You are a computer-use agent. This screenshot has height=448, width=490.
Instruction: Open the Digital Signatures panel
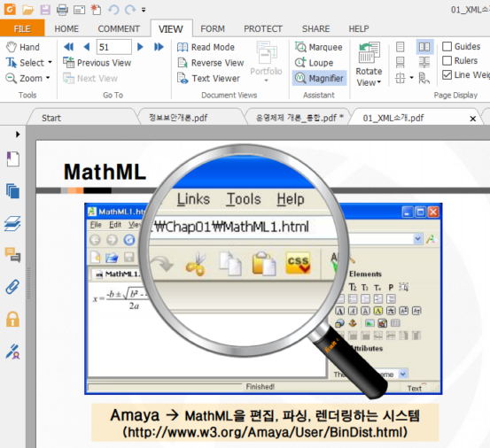pyautogui.click(x=12, y=351)
